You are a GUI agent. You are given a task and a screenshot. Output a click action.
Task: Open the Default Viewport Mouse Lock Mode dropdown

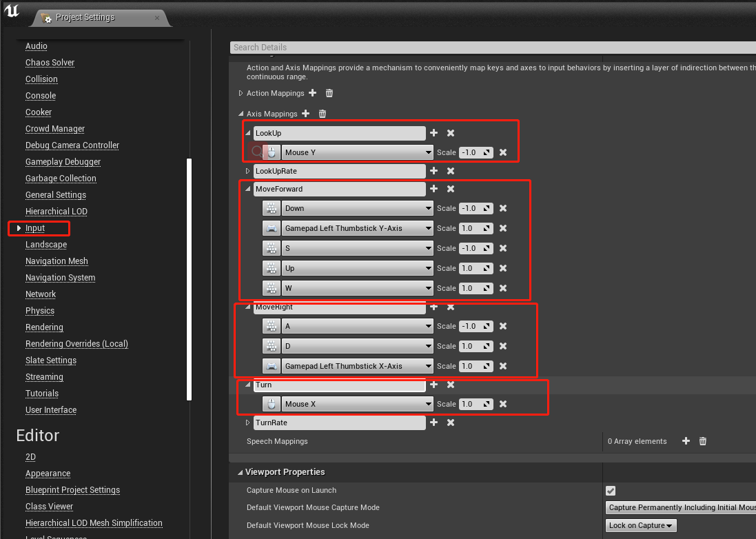641,525
